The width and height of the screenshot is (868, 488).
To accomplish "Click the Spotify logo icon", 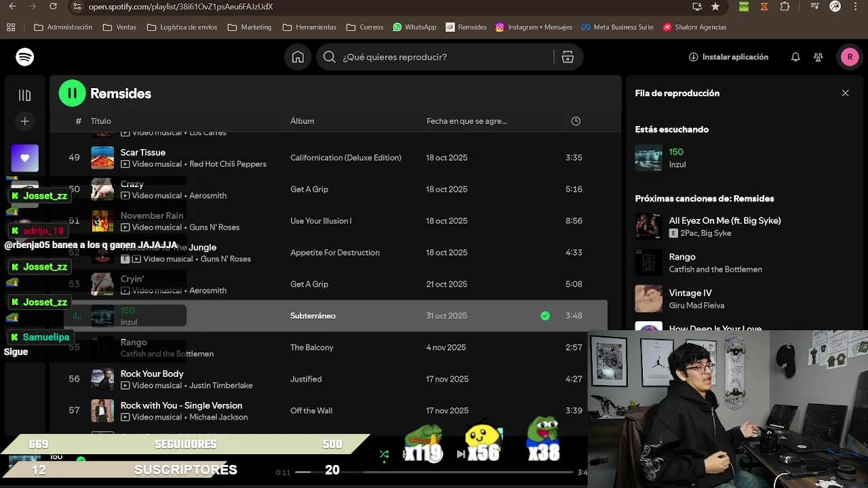I will point(25,57).
